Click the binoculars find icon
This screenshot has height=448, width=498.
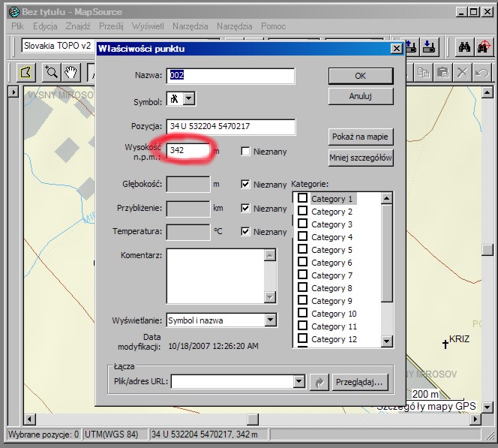464,47
